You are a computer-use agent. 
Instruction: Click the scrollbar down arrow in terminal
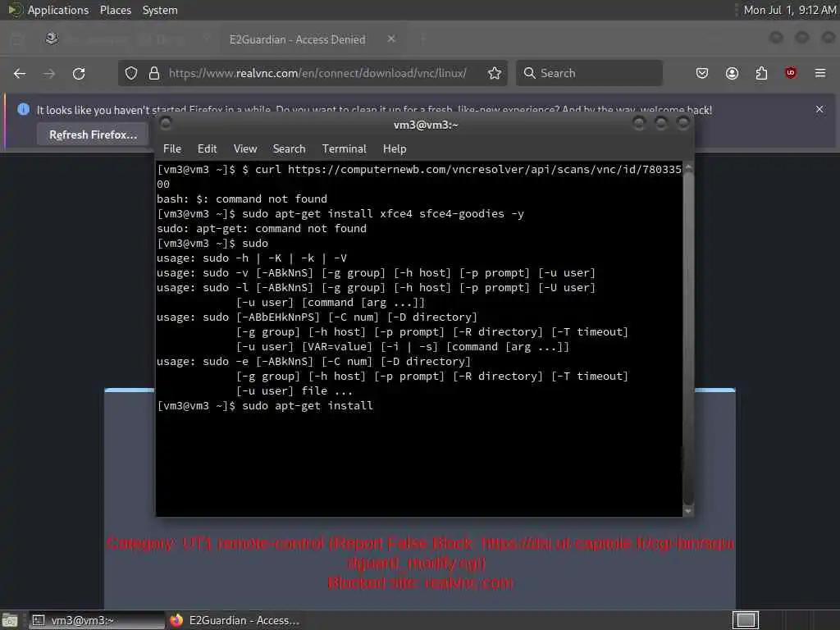[688, 512]
